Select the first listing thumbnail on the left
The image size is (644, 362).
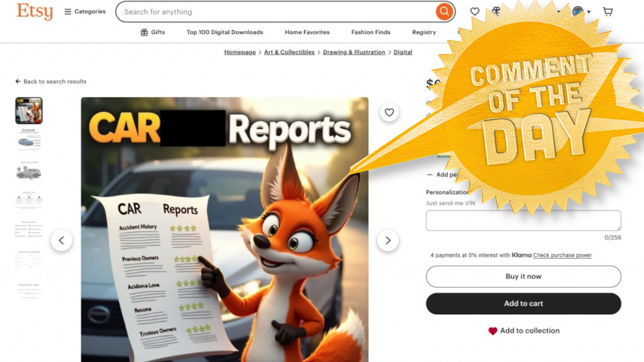[x=29, y=111]
